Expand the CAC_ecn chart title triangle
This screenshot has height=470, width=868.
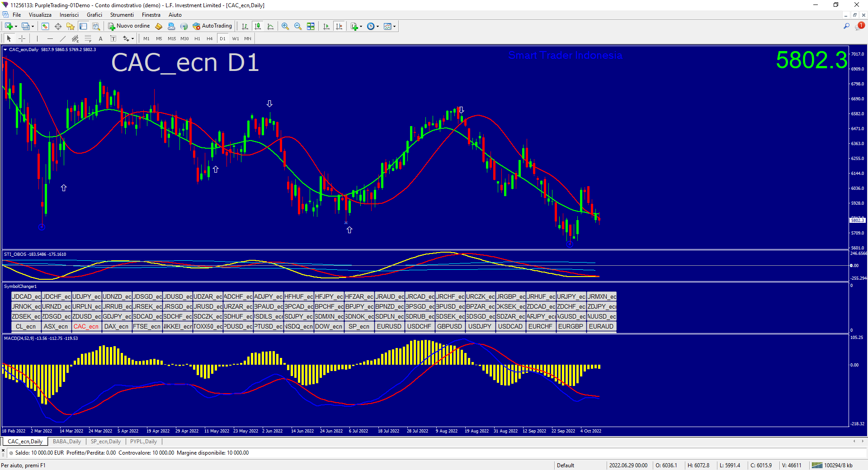(x=5, y=50)
